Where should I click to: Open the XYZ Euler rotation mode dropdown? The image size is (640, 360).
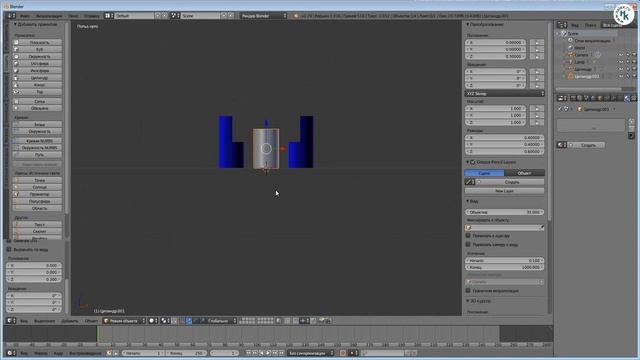(504, 93)
